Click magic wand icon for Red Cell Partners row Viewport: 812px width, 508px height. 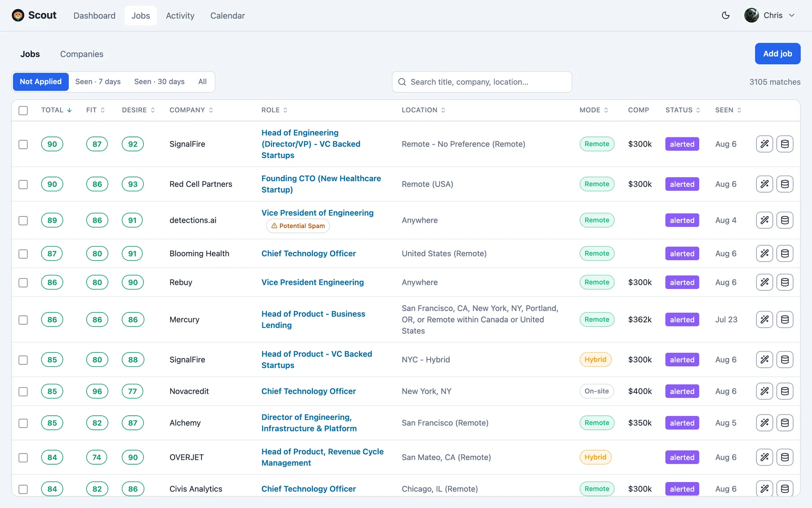click(764, 184)
